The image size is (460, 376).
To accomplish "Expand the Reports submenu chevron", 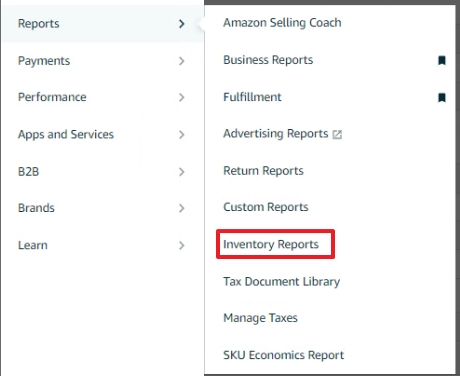I will click(x=181, y=24).
